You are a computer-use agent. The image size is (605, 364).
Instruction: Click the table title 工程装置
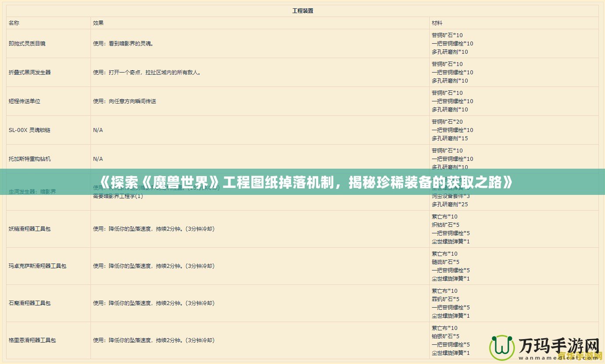tap(302, 11)
